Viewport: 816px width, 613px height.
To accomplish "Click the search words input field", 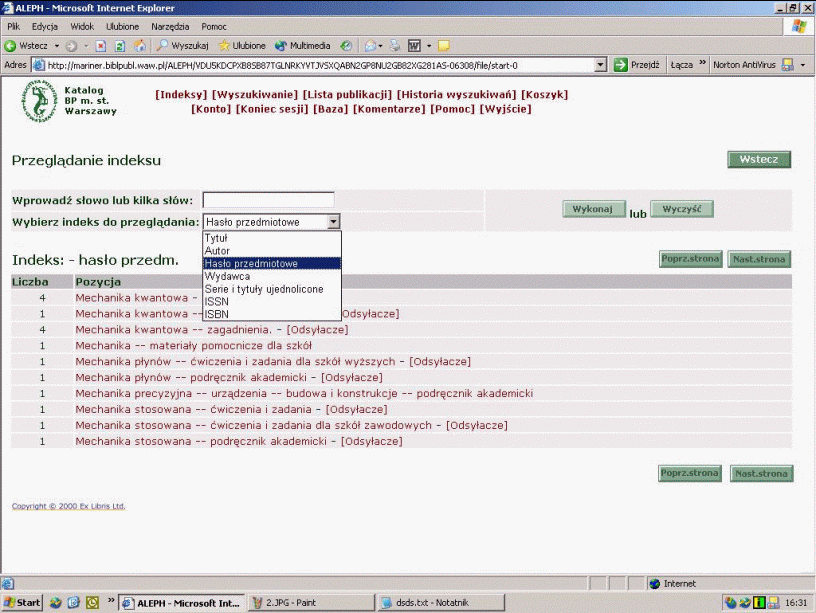I will 268,201.
